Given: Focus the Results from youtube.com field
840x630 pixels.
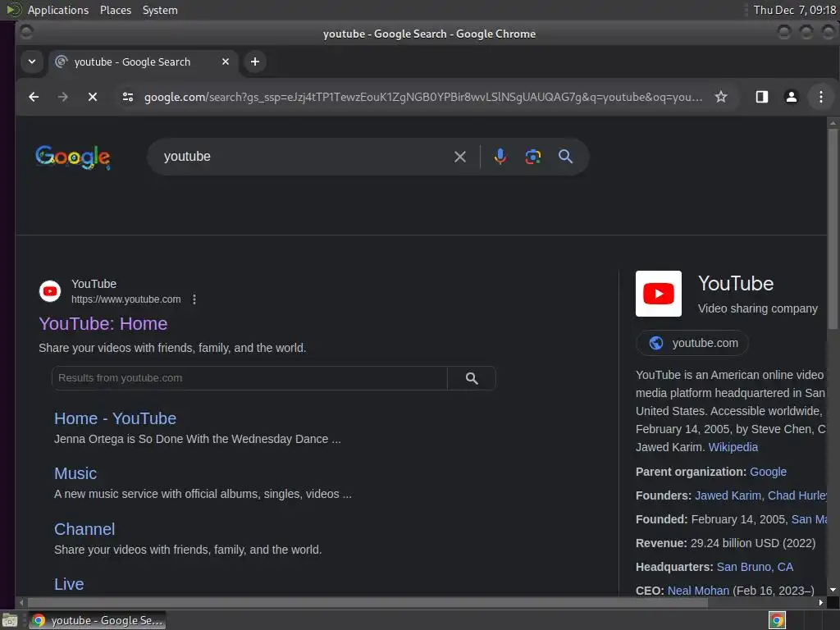Looking at the screenshot, I should pos(249,378).
